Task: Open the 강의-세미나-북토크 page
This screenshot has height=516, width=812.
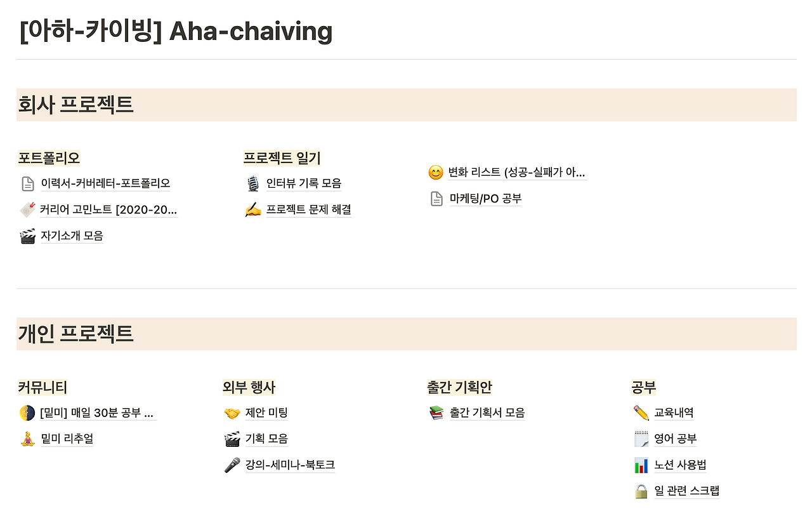Action: (x=289, y=465)
